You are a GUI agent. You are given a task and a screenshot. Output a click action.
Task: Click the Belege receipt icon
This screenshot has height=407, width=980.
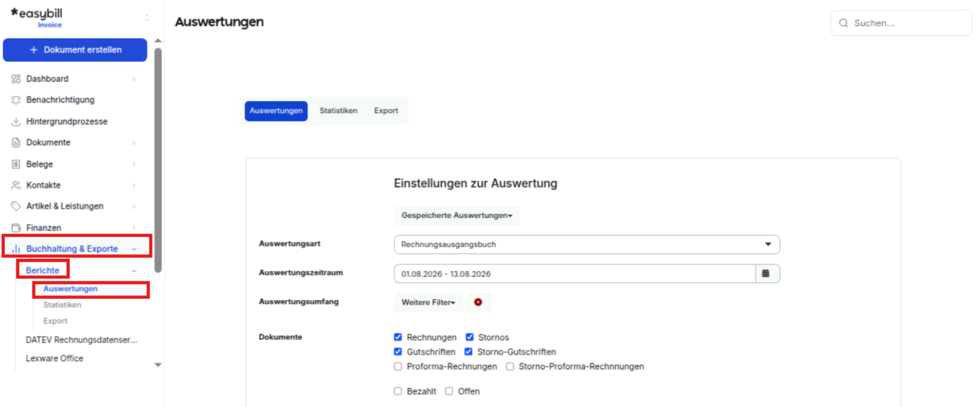[x=16, y=164]
